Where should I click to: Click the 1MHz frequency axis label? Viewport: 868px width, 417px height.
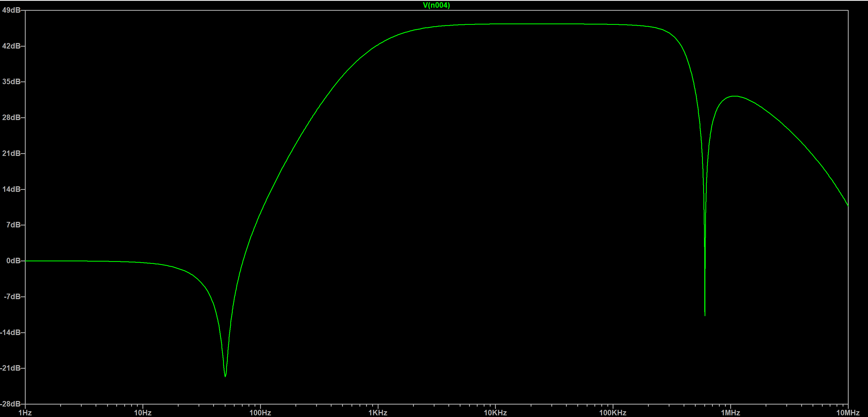click(730, 413)
